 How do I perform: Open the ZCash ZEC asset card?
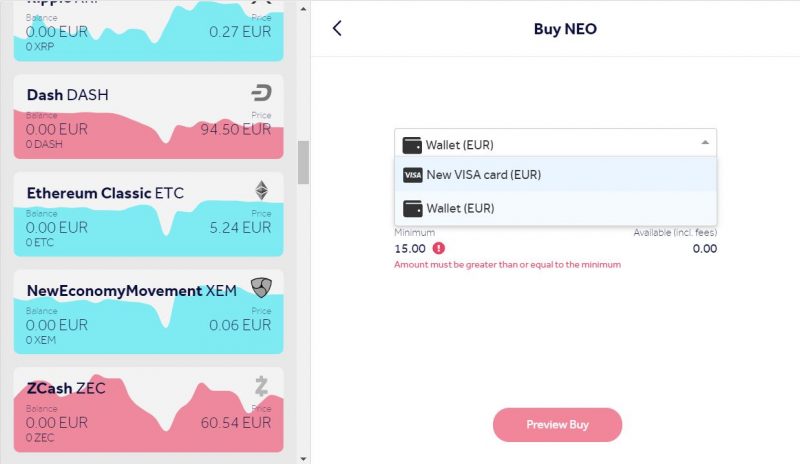148,410
